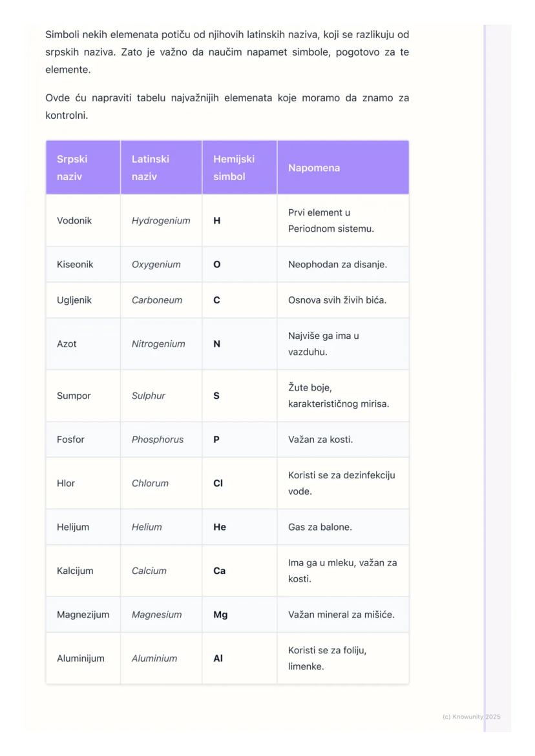Select the bold symbol "C" for Ugljenik

coord(217,300)
